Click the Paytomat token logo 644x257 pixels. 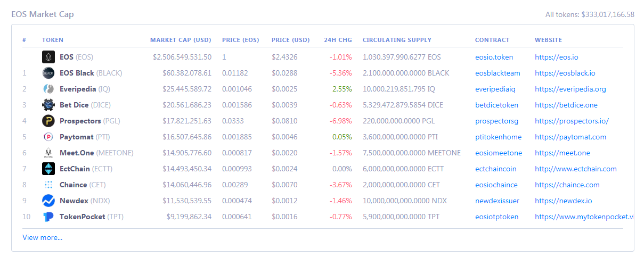[48, 137]
